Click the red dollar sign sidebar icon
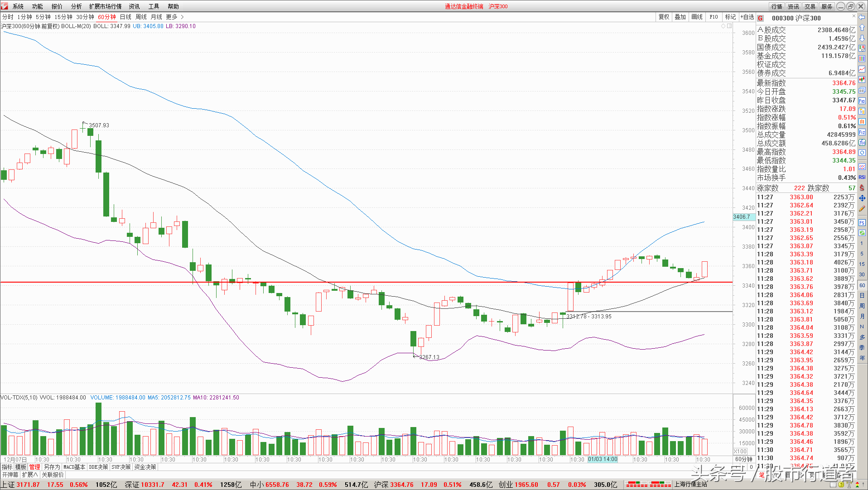The width and height of the screenshot is (868, 490). [862, 187]
